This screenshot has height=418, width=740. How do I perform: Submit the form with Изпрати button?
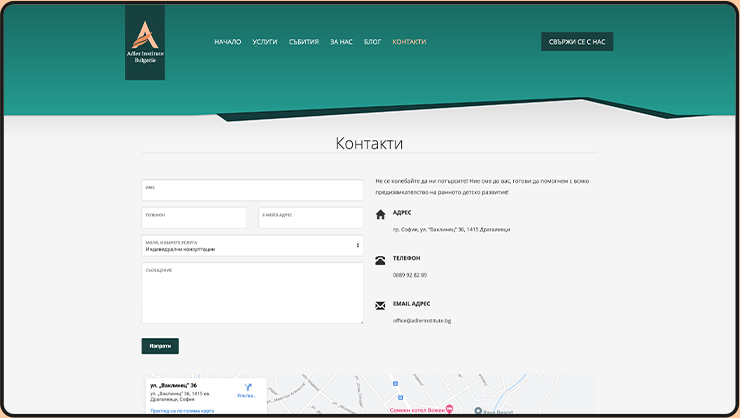160,346
